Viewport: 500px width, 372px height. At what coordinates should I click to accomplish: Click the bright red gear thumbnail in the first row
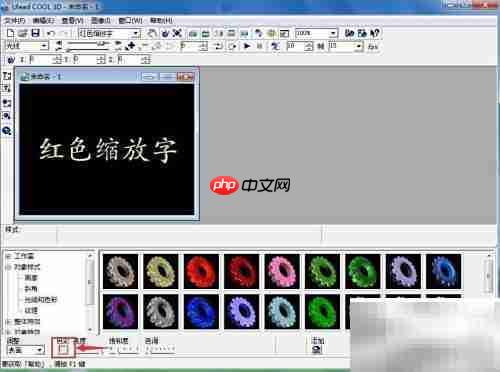point(201,271)
